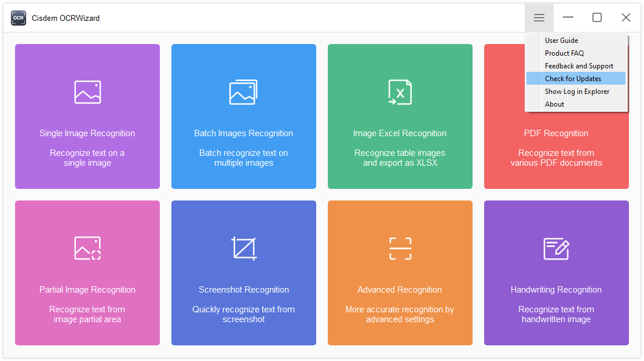
Task: Click the Advanced Recognition scan-frame icon
Action: click(x=400, y=249)
